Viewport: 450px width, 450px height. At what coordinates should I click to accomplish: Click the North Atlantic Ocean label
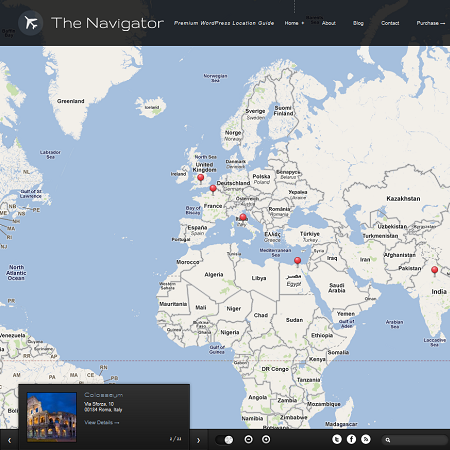coord(16,273)
